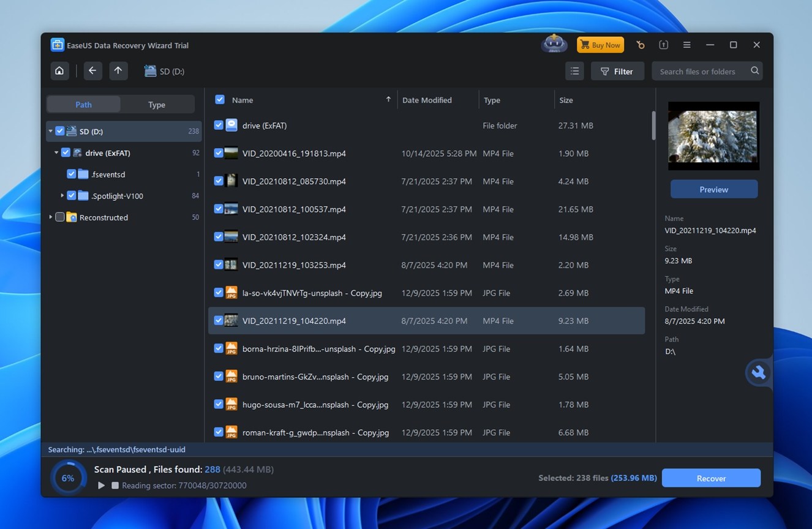Expand the .Spotlight-V100 folder
Screen dimensions: 812x529
[x=61, y=195]
